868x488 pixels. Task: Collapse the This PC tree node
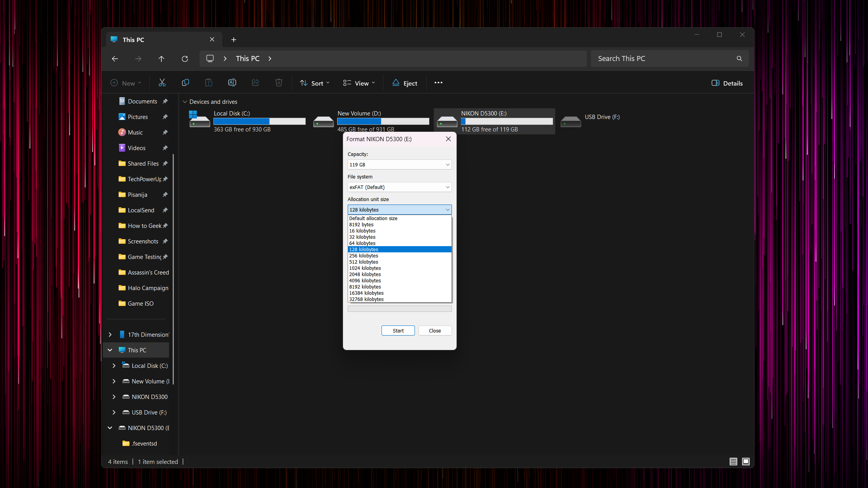[x=110, y=350]
